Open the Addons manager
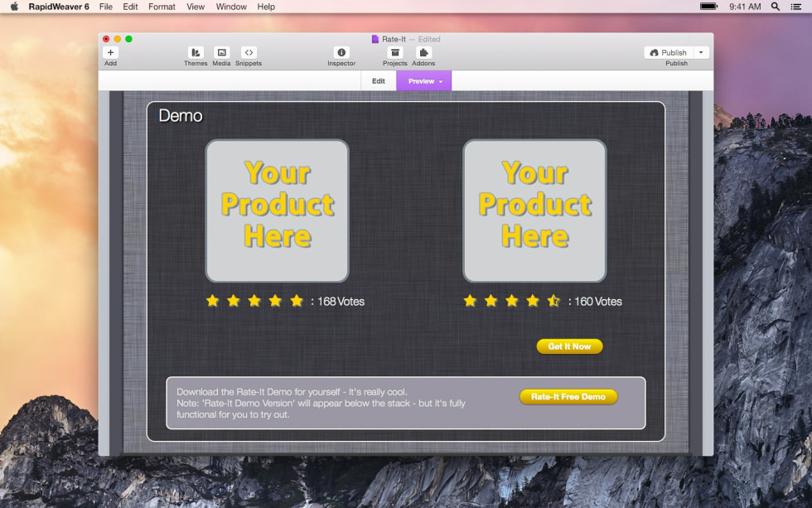This screenshot has height=508, width=812. coord(423,52)
